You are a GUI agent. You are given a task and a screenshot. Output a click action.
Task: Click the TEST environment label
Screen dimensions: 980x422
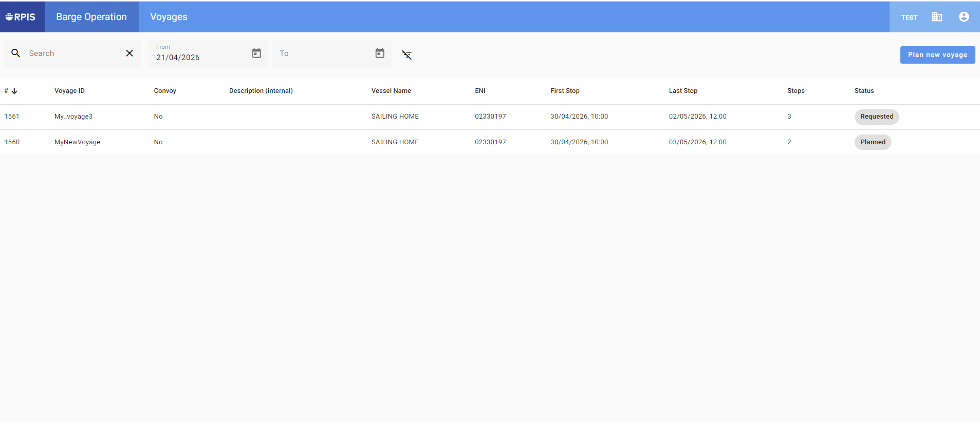[x=909, y=17]
